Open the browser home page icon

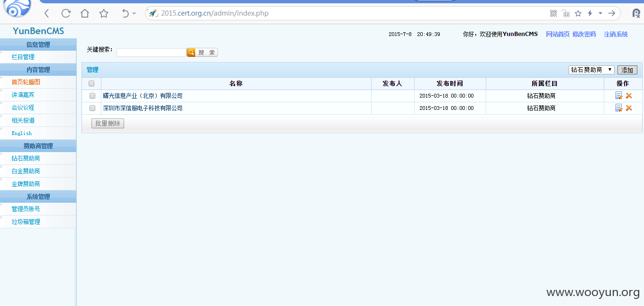(85, 13)
